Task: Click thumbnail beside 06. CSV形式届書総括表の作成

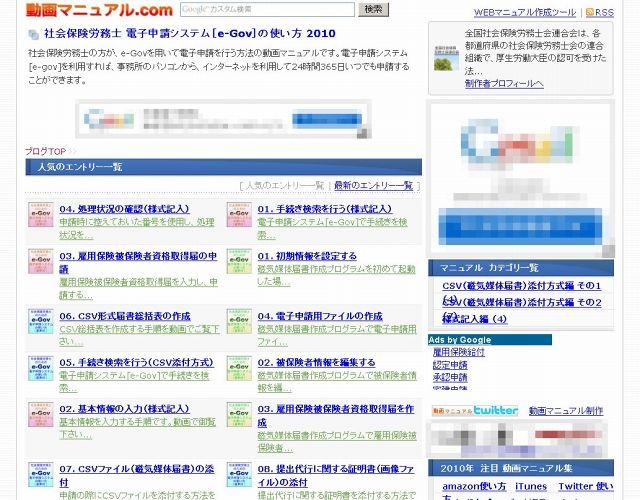Action: [40, 321]
